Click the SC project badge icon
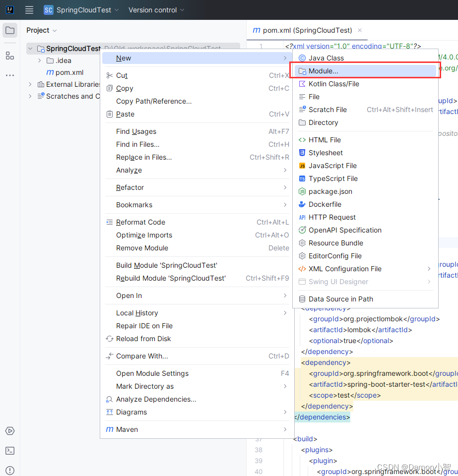This screenshot has width=458, height=476. coord(48,10)
